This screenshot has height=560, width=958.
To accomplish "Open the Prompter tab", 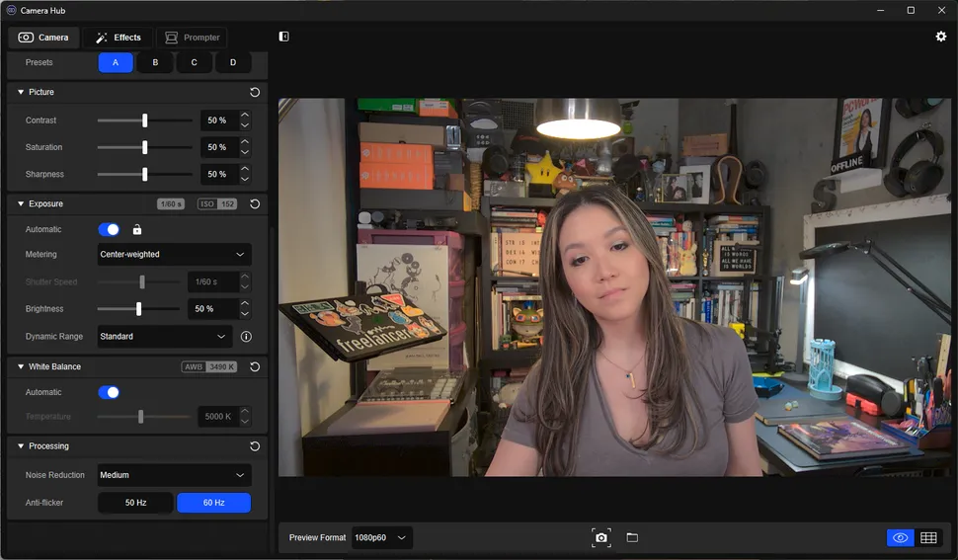I will [x=192, y=38].
